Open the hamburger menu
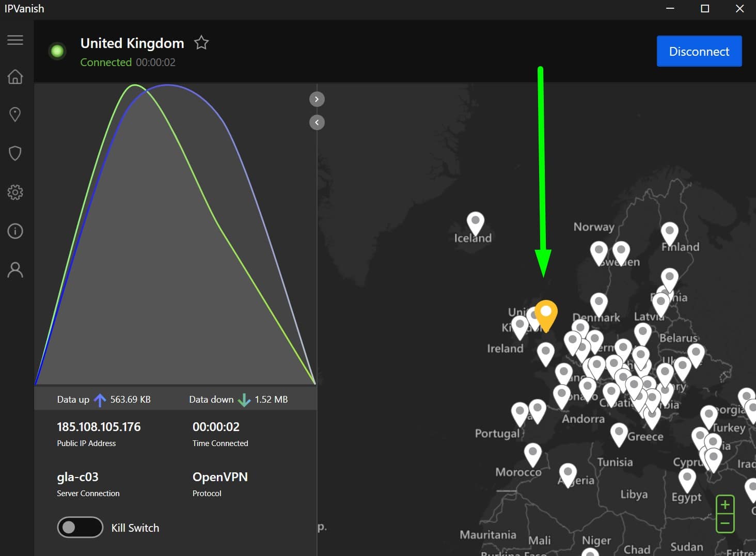This screenshot has height=556, width=756. 15,40
